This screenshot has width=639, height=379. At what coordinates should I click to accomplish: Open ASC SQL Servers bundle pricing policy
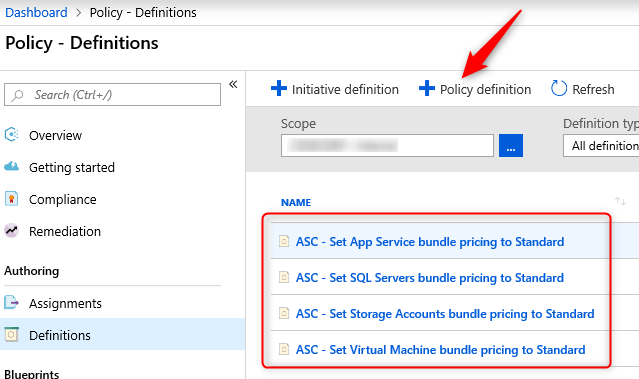(430, 278)
